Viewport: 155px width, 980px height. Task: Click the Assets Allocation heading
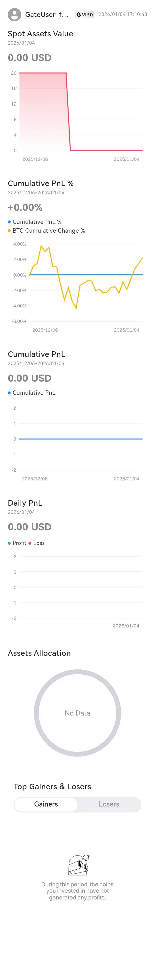39,653
